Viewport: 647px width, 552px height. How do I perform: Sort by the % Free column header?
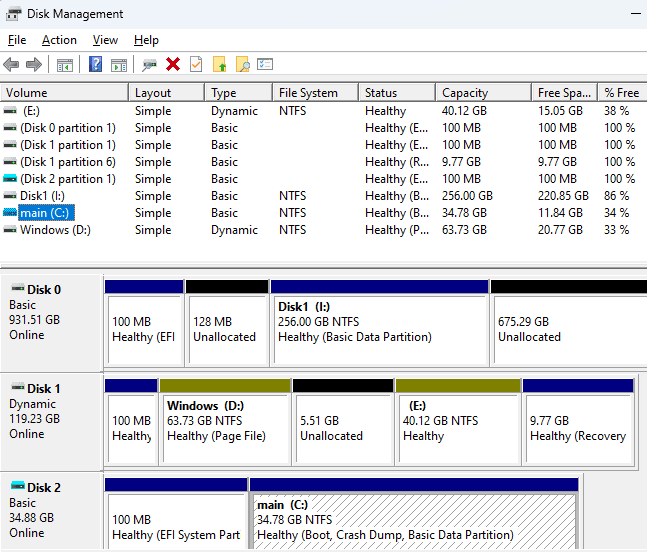pos(622,92)
